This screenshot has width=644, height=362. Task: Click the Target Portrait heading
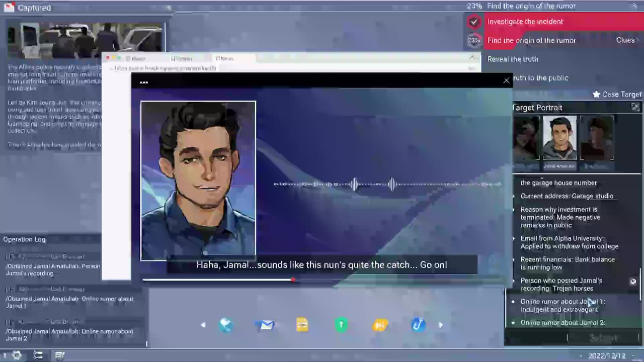(537, 108)
